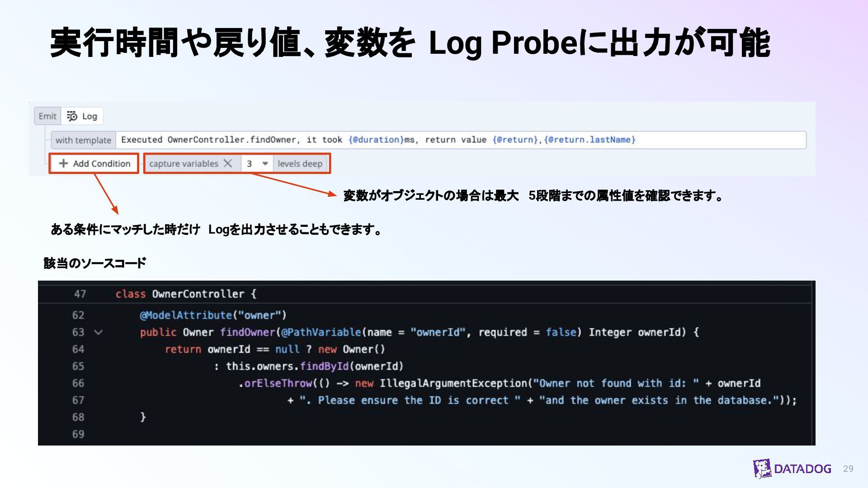Click the Datadog logo

coord(792,469)
